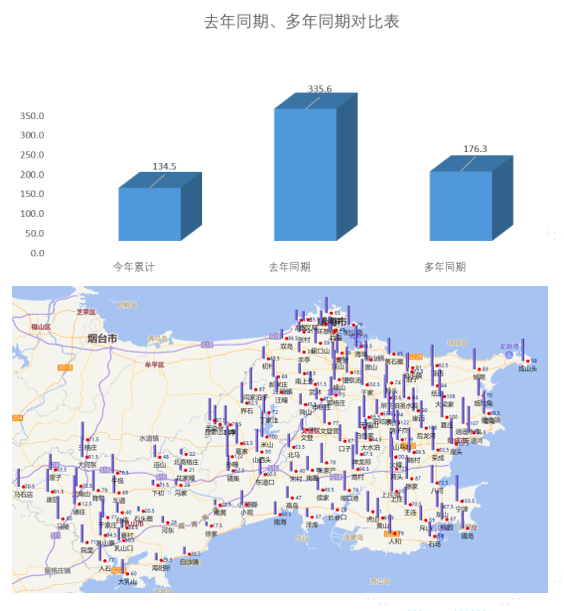Select the 0.0 value on the vertical axis
The image size is (564, 611).
tap(37, 253)
